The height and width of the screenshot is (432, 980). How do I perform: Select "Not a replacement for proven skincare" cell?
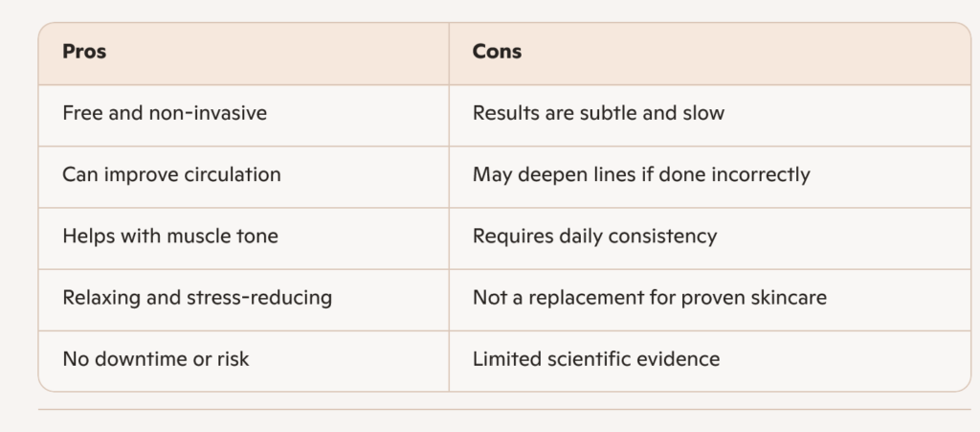(649, 297)
